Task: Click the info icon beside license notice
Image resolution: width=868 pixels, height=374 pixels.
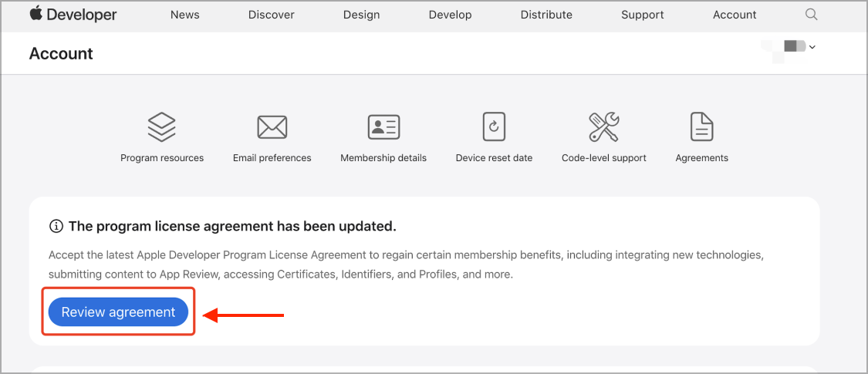Action: point(56,226)
